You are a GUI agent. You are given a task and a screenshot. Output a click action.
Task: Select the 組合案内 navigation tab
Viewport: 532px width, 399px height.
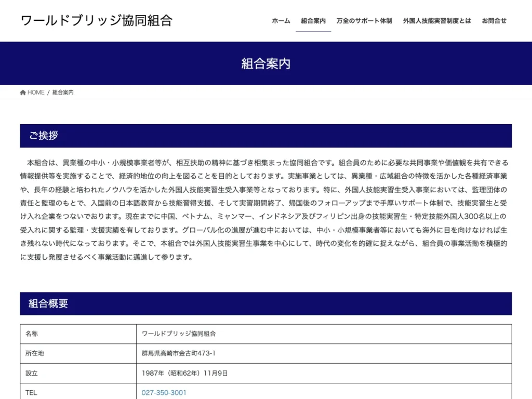point(313,21)
